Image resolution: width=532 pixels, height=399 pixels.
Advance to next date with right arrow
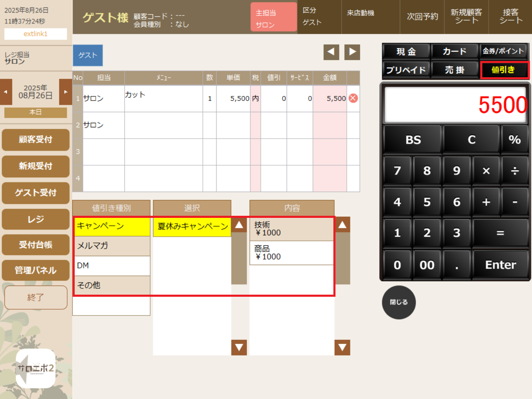[66, 92]
